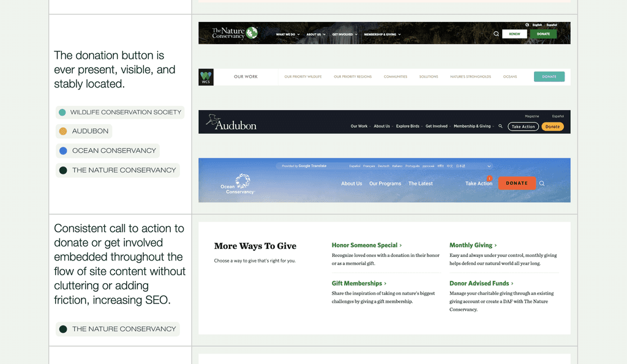Expand Membership & Giving on Nature Conservancy
This screenshot has height=364, width=627.
pos(382,34)
